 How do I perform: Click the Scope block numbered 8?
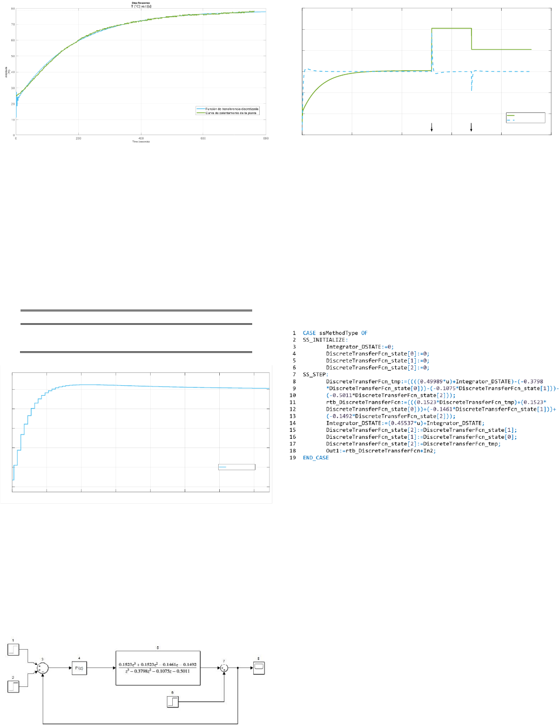pos(259,667)
